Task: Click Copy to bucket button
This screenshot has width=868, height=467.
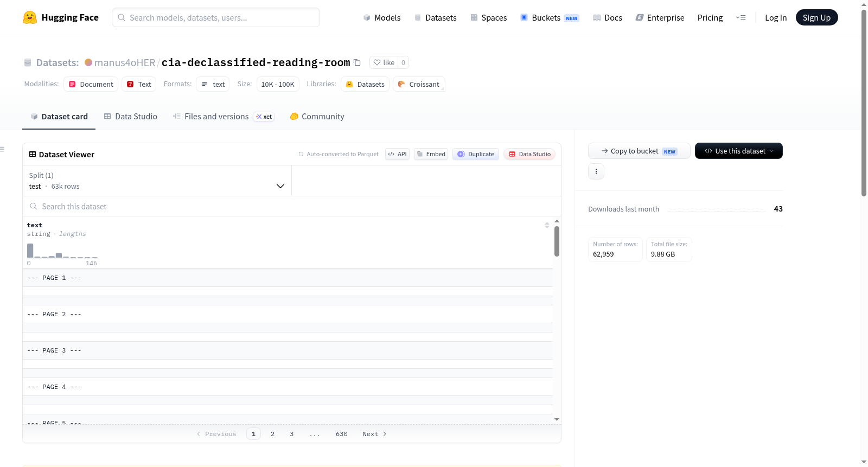Action: coord(639,151)
